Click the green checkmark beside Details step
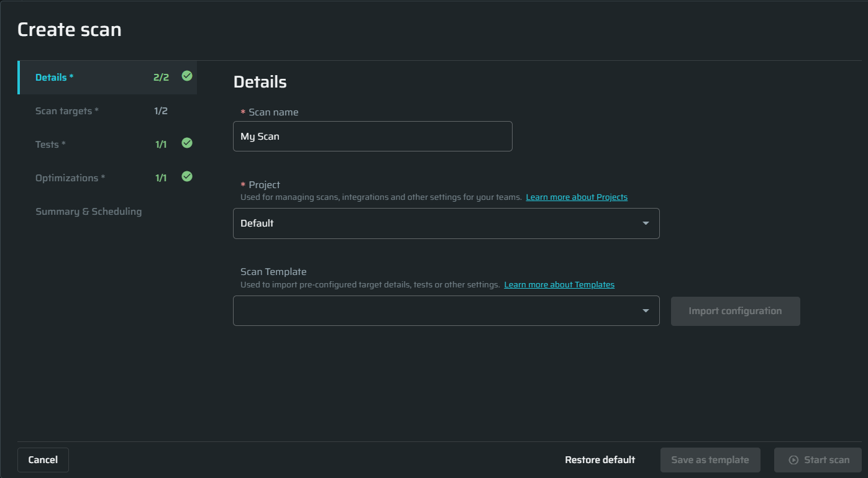 point(186,77)
